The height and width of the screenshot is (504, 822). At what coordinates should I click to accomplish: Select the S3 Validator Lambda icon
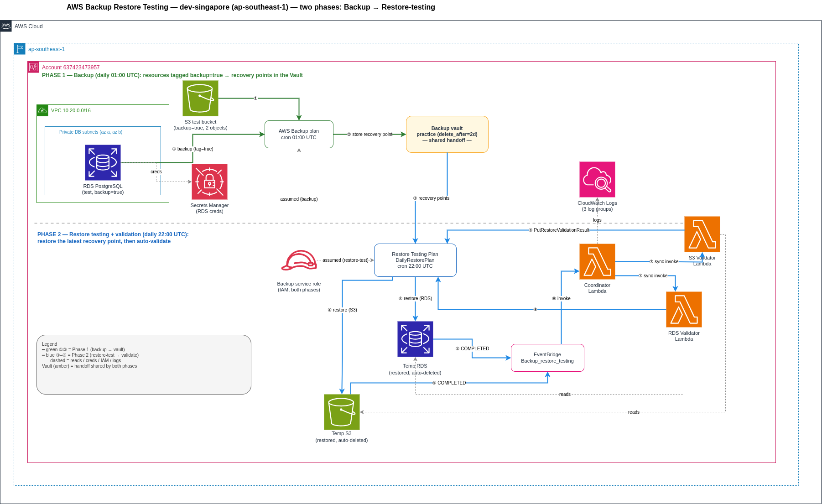click(x=702, y=234)
